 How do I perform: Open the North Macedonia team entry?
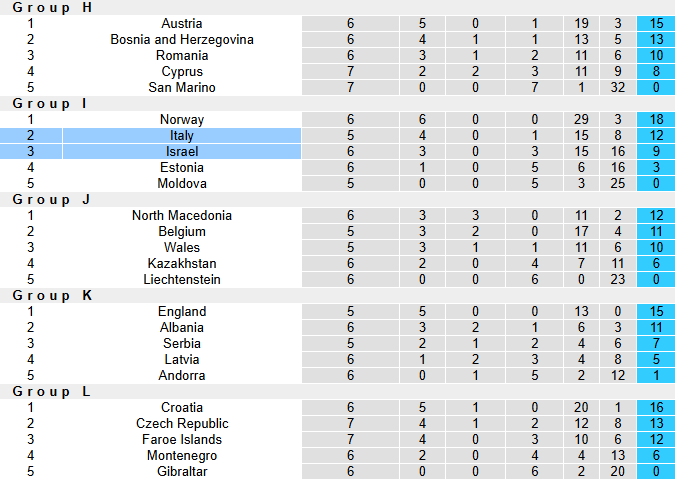181,215
